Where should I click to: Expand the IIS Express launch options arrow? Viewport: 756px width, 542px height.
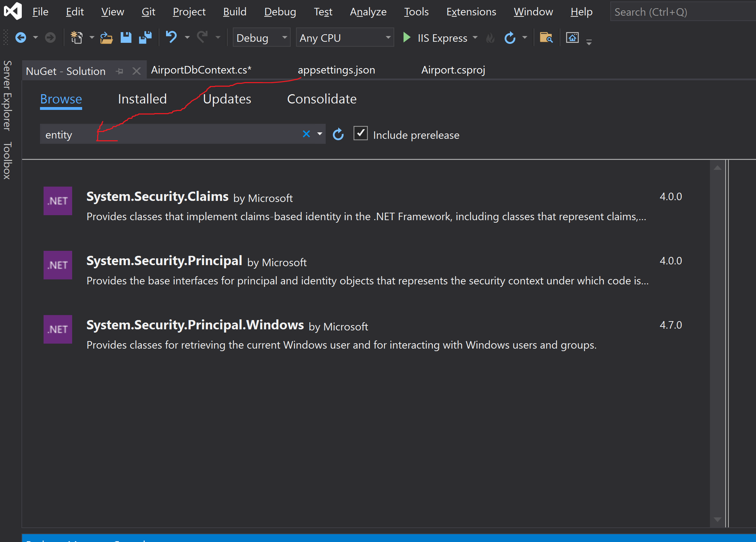(475, 37)
